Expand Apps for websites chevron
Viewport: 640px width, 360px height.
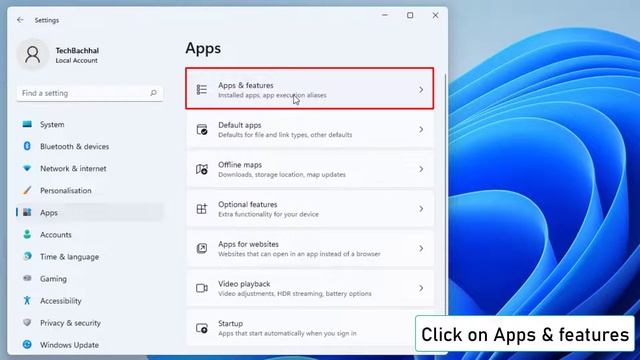(421, 248)
